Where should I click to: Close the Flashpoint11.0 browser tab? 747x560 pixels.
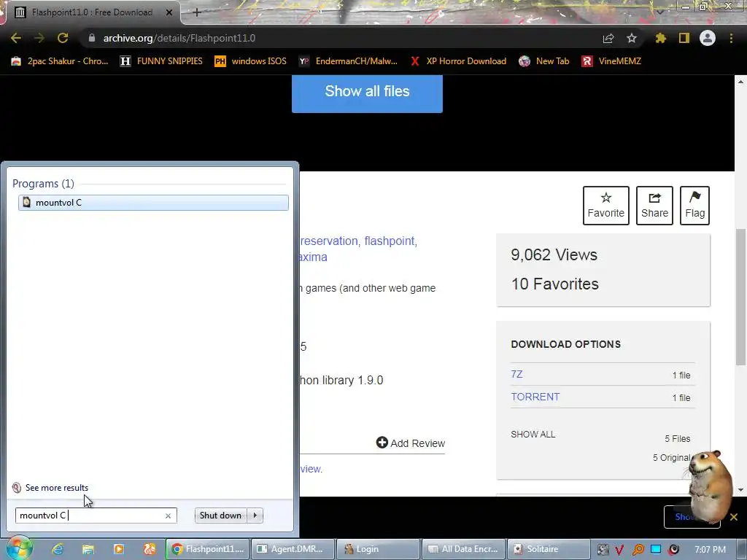[169, 13]
